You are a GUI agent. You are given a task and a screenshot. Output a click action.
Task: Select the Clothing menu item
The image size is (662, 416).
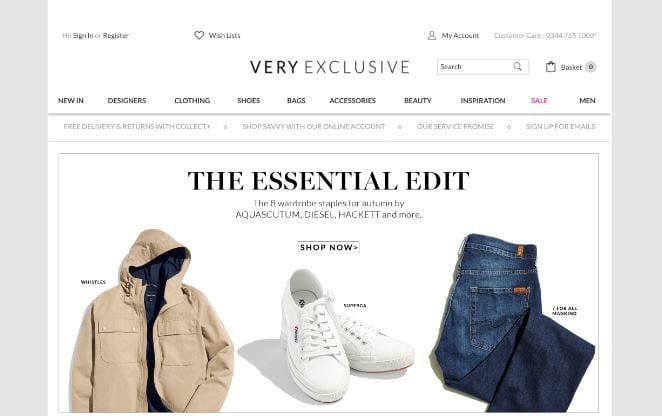192,101
